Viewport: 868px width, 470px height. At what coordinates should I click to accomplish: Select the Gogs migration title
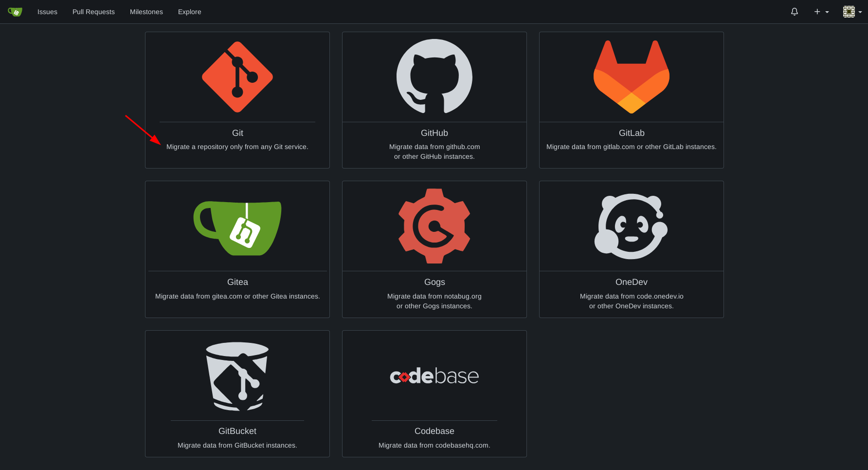pyautogui.click(x=434, y=282)
